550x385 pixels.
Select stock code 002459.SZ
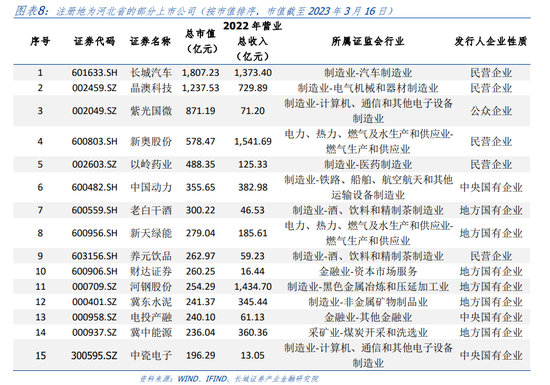94,88
